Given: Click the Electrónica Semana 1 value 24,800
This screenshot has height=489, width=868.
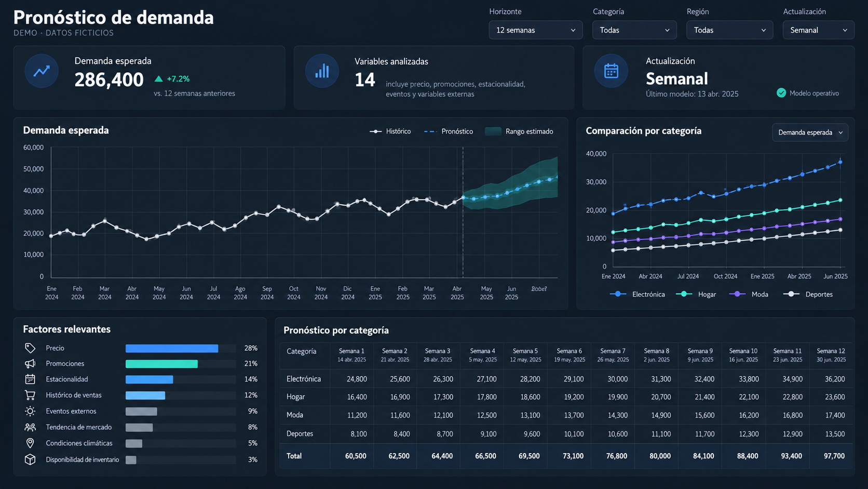Looking at the screenshot, I should coord(357,379).
